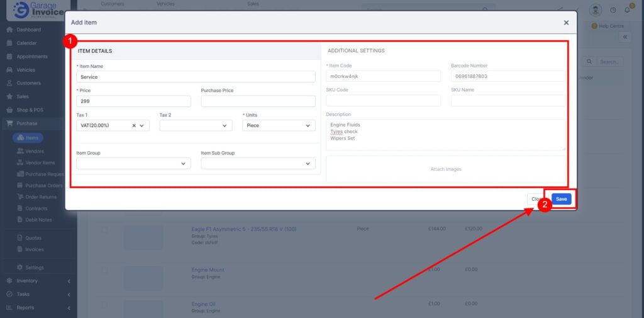Click the user avatar icon in header
The width and height of the screenshot is (644, 318).
coord(596,10)
